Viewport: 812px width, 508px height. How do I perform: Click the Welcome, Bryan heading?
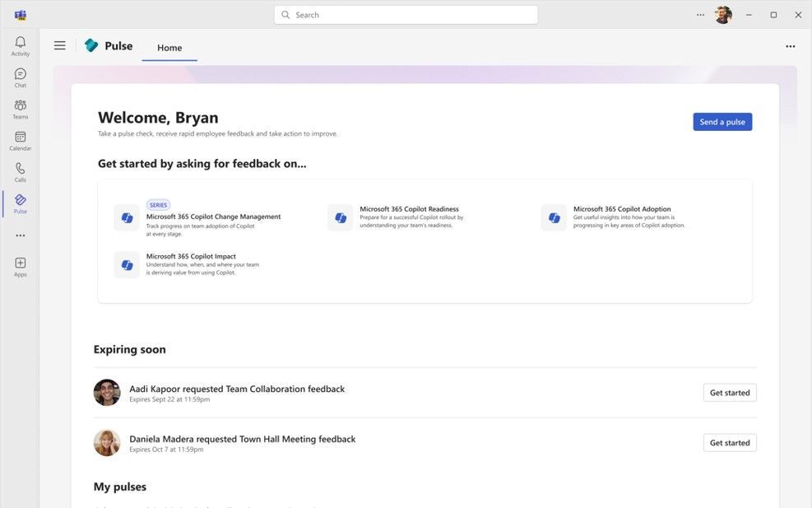point(158,118)
